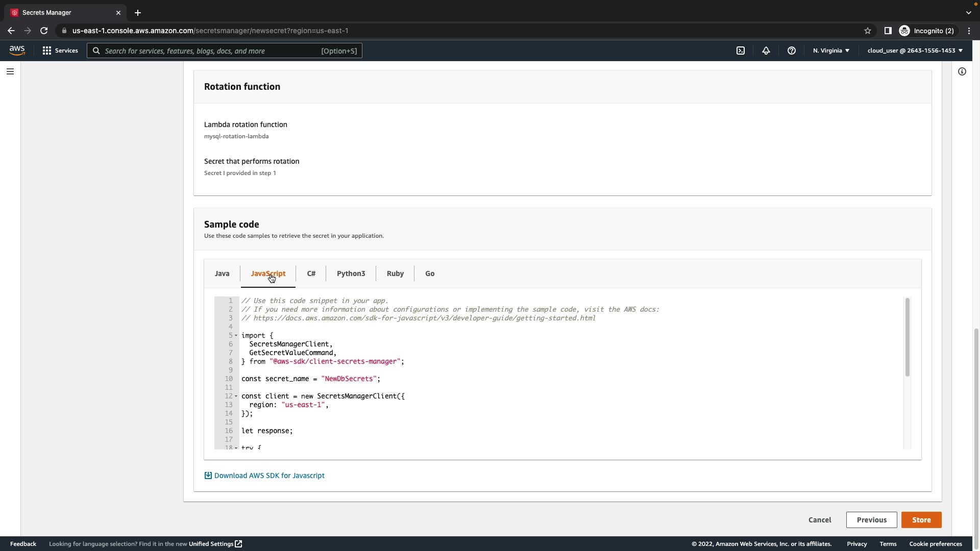Open the Services grid menu
Viewport: 980px width, 551px height.
pyautogui.click(x=60, y=51)
